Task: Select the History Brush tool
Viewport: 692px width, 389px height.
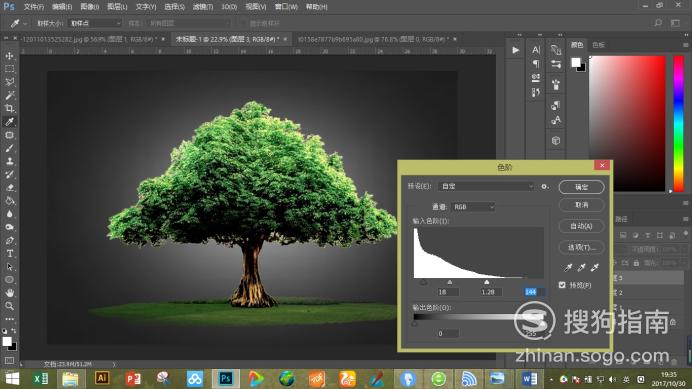Action: [9, 174]
